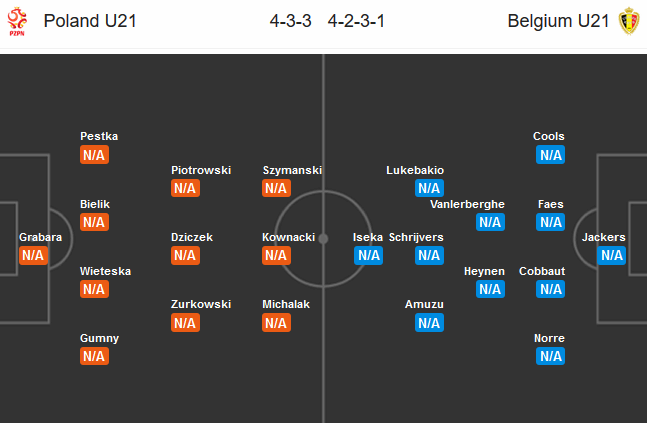Select player name Szymanski
This screenshot has width=647, height=425.
click(292, 170)
